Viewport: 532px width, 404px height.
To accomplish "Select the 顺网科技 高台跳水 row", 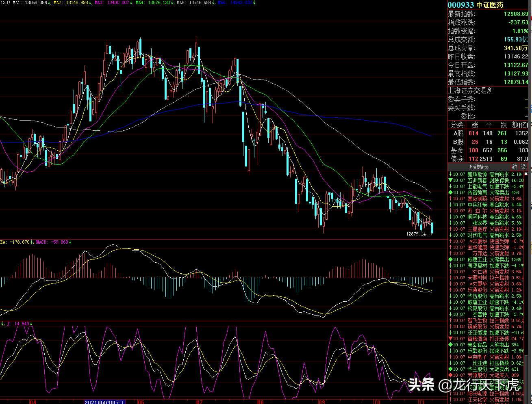I will pos(486,217).
